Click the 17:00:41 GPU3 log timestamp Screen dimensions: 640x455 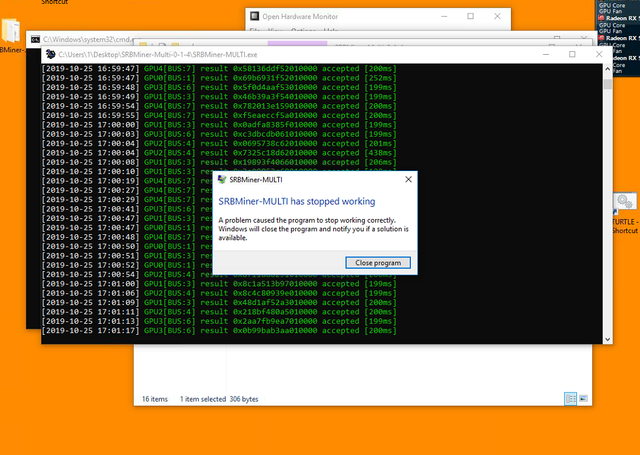[x=90, y=209]
